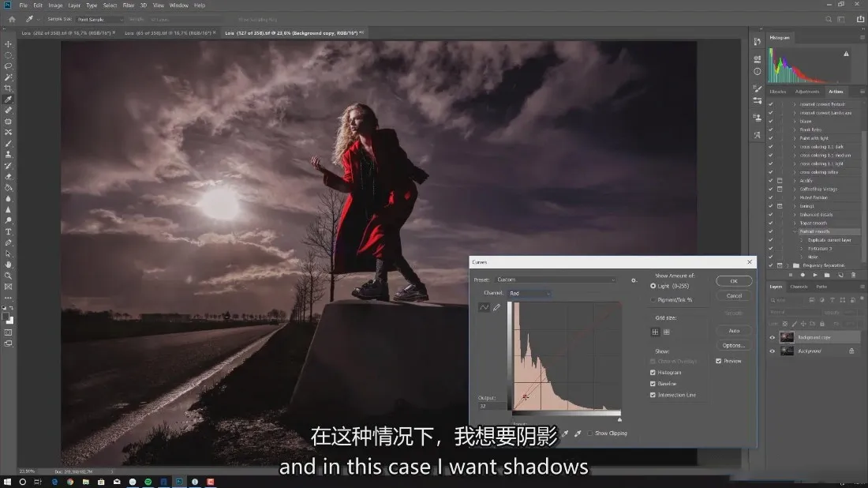Open the Channel dropdown showing Red

(529, 293)
